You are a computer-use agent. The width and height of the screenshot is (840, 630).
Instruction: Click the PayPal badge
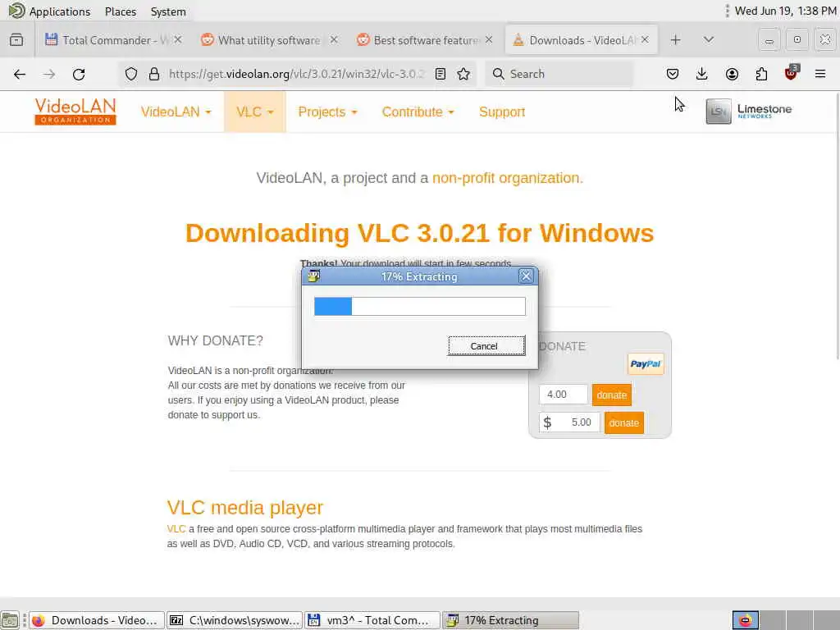point(646,363)
